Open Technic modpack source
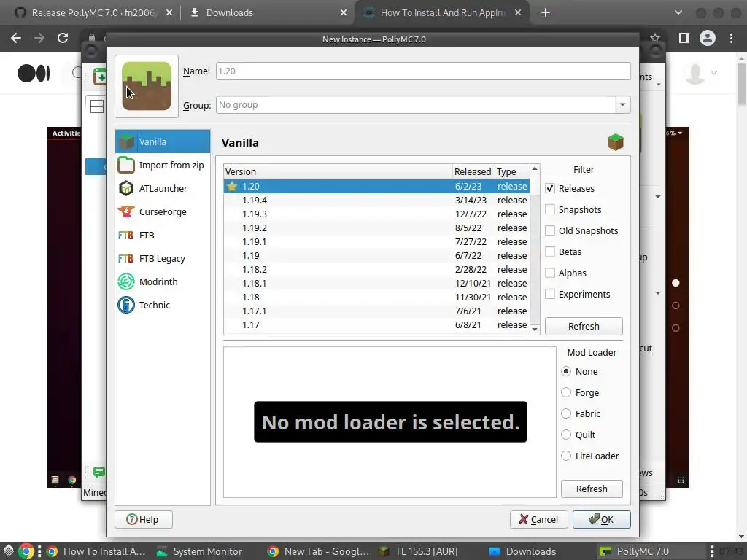Screen dimensions: 747x560 163,305
